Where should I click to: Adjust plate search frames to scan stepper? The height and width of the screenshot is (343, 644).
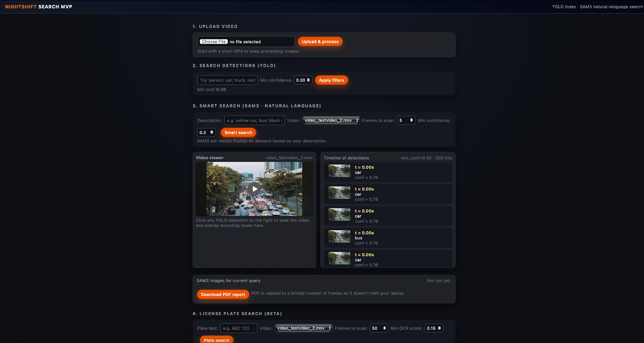tap(384, 328)
